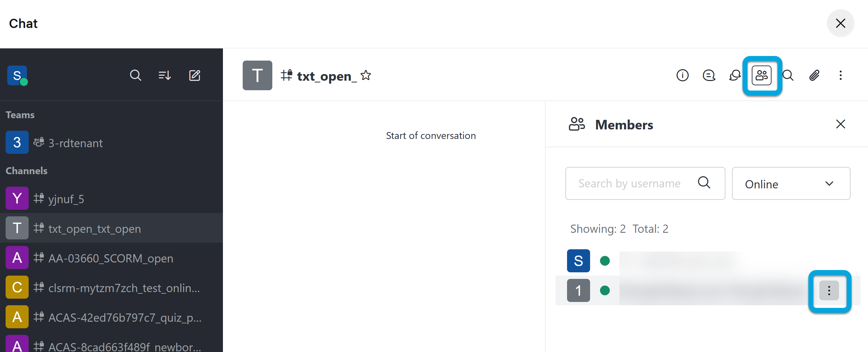The height and width of the screenshot is (352, 868).
Task: Click create new compose icon
Action: coord(194,75)
